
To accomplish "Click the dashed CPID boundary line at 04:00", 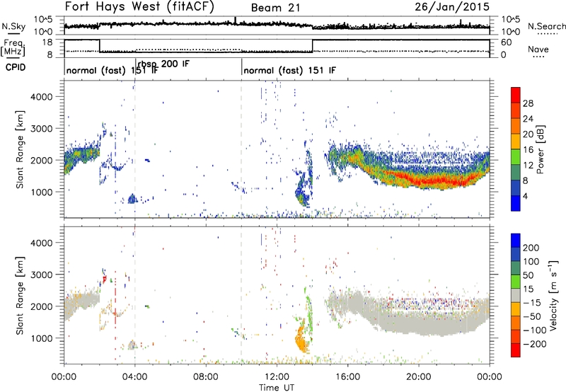I will point(135,148).
